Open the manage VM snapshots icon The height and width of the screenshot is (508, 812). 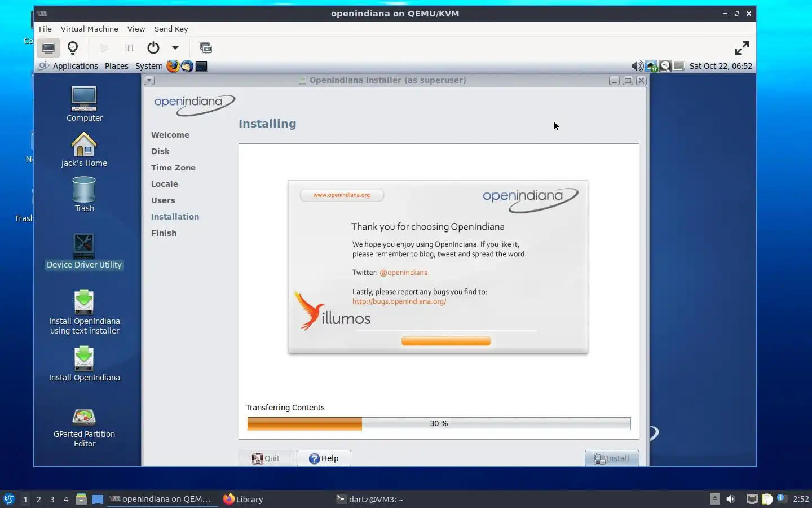click(x=206, y=48)
